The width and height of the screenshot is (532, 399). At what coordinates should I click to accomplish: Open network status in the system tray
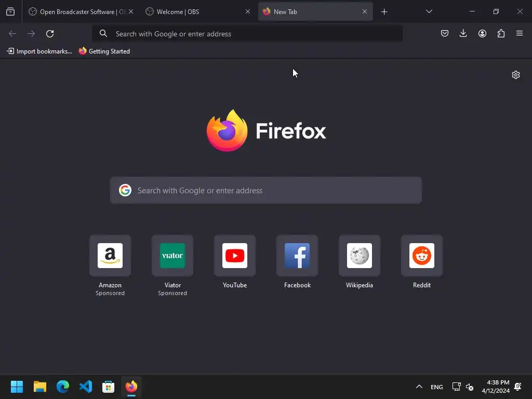point(456,387)
